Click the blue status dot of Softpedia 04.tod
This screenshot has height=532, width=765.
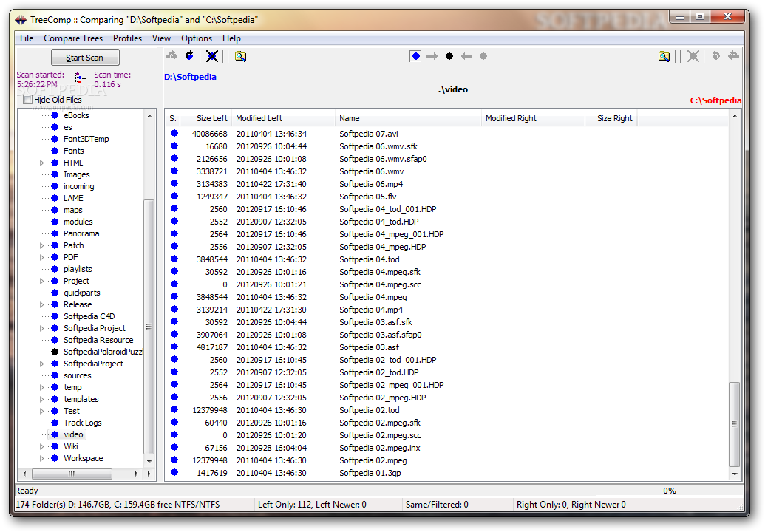(174, 259)
